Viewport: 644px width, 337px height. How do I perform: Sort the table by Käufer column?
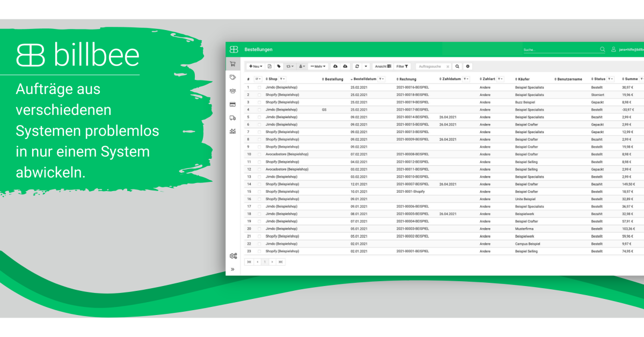pyautogui.click(x=522, y=79)
